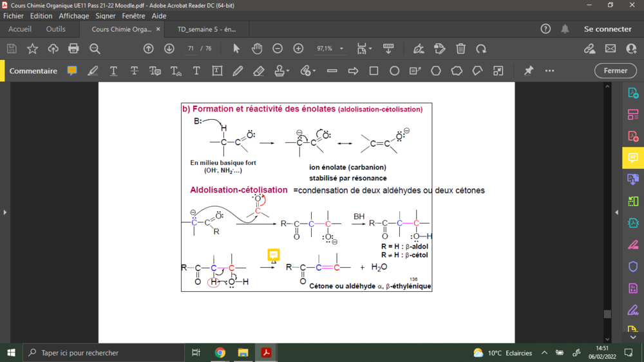
Task: Toggle keep tool selected pin
Action: click(x=529, y=71)
